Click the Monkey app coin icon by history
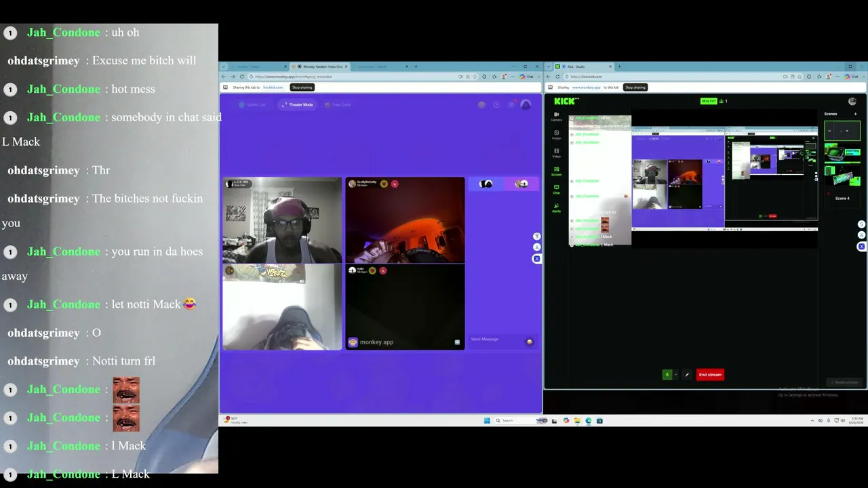The width and height of the screenshot is (868, 488). (x=481, y=104)
